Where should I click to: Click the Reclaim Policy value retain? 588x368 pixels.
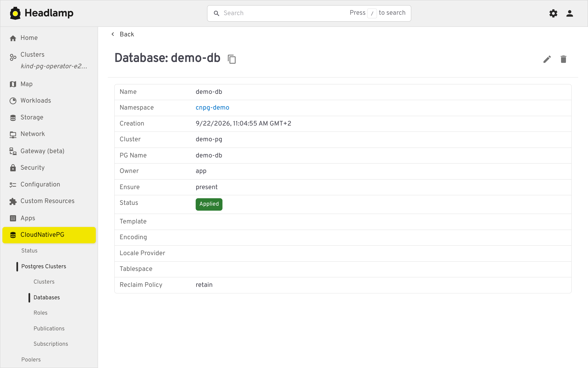click(204, 285)
